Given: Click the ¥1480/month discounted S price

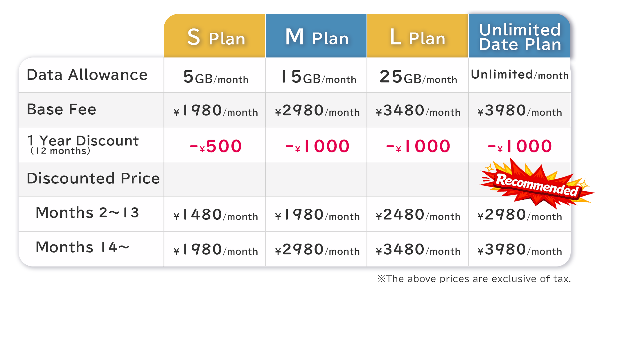Looking at the screenshot, I should pos(215,215).
